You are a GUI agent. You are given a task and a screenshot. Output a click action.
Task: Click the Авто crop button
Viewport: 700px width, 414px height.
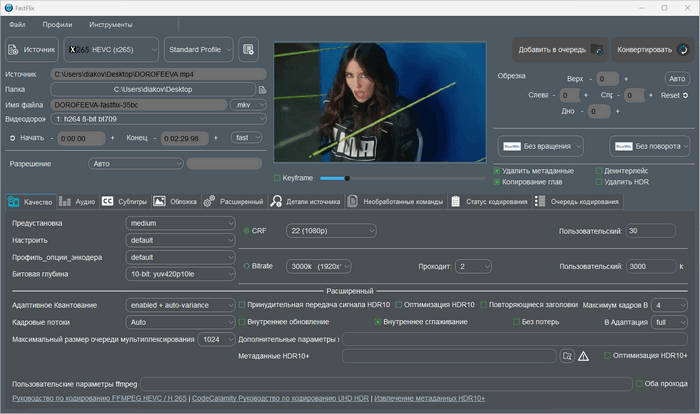(677, 79)
